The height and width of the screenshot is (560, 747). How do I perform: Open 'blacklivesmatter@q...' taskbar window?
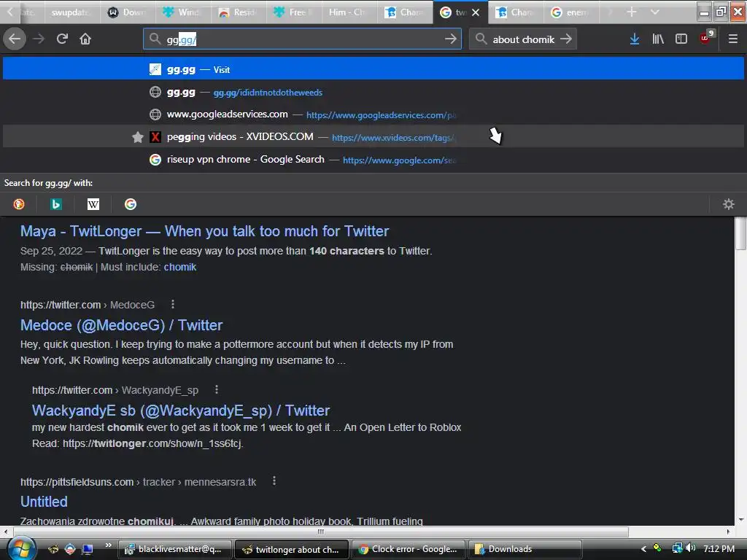[175, 549]
